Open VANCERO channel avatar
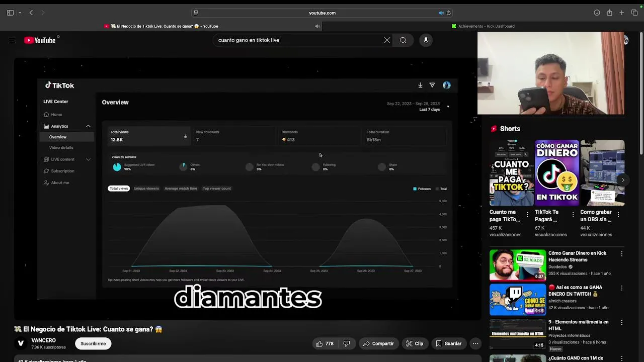Image resolution: width=644 pixels, height=362 pixels. (21, 343)
